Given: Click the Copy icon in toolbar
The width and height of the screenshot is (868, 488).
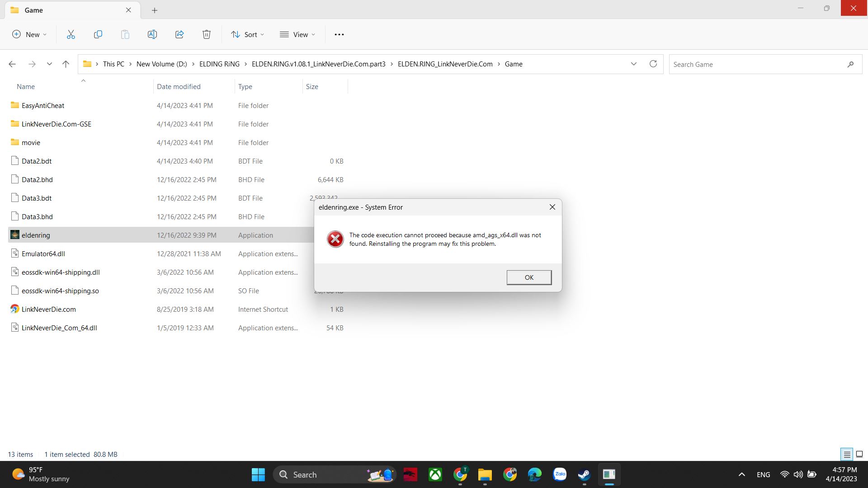Looking at the screenshot, I should pyautogui.click(x=98, y=34).
